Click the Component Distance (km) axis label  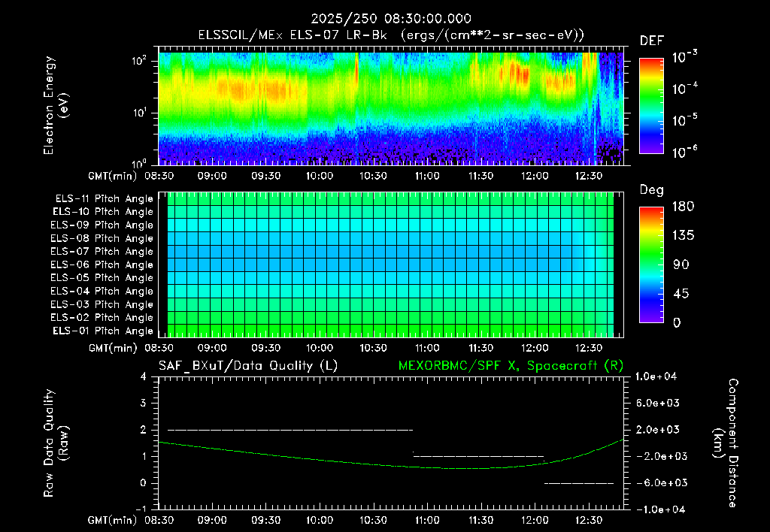point(726,443)
